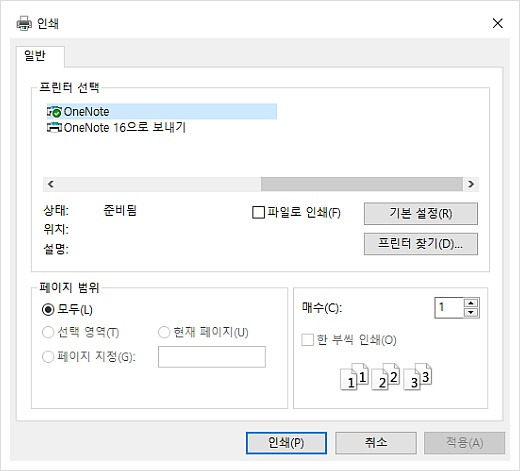
Task: Decrease the 매수 copies with the down arrow
Action: point(471,312)
